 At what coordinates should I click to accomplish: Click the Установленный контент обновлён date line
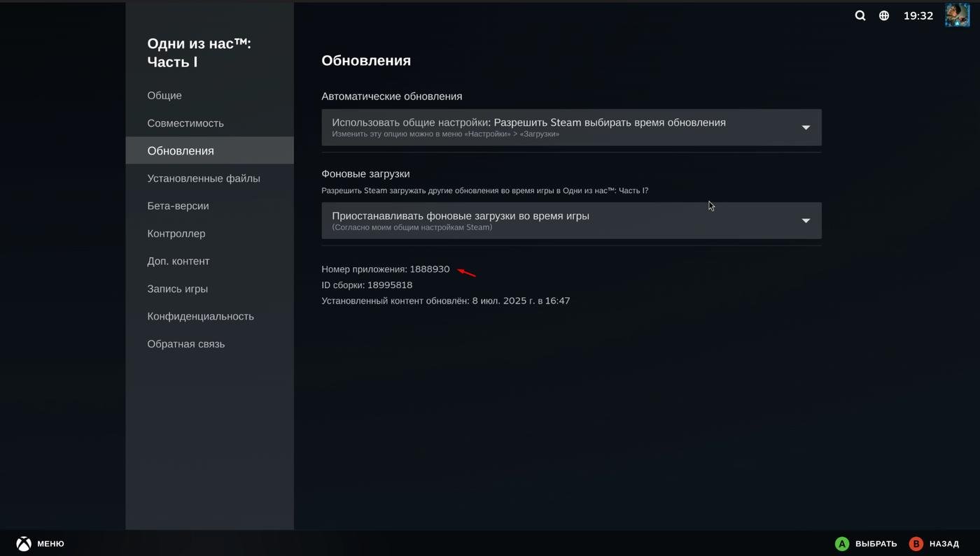(x=446, y=301)
